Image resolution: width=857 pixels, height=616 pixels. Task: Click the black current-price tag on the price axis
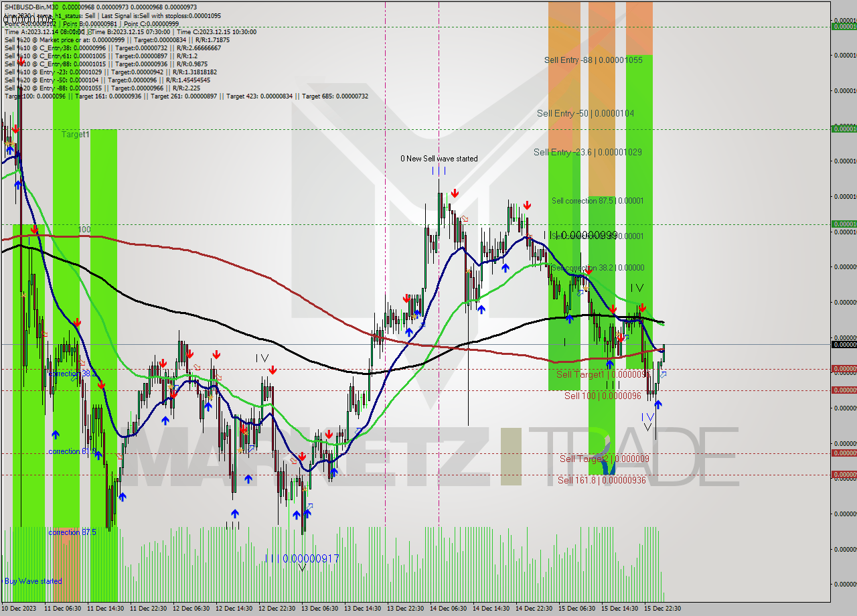(844, 344)
